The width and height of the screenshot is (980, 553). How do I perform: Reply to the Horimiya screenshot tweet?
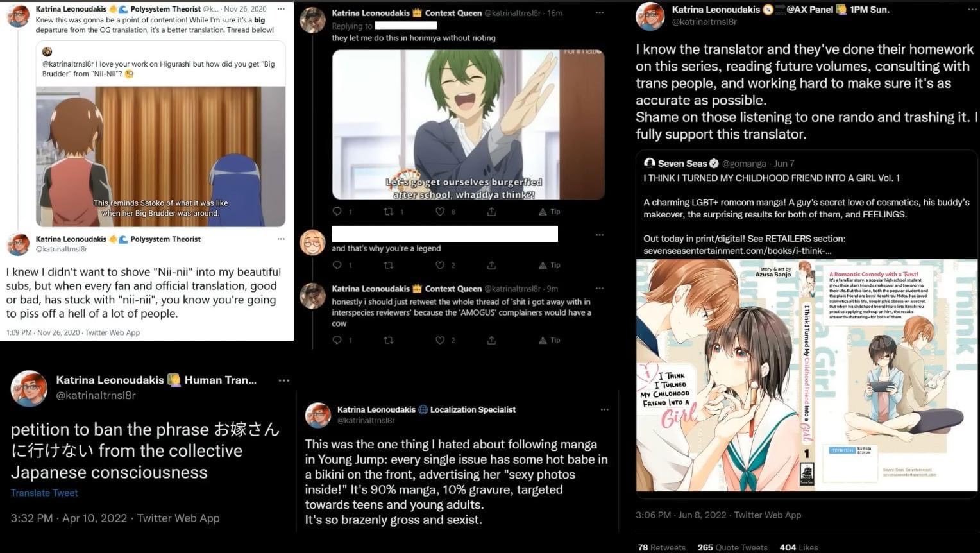click(337, 212)
